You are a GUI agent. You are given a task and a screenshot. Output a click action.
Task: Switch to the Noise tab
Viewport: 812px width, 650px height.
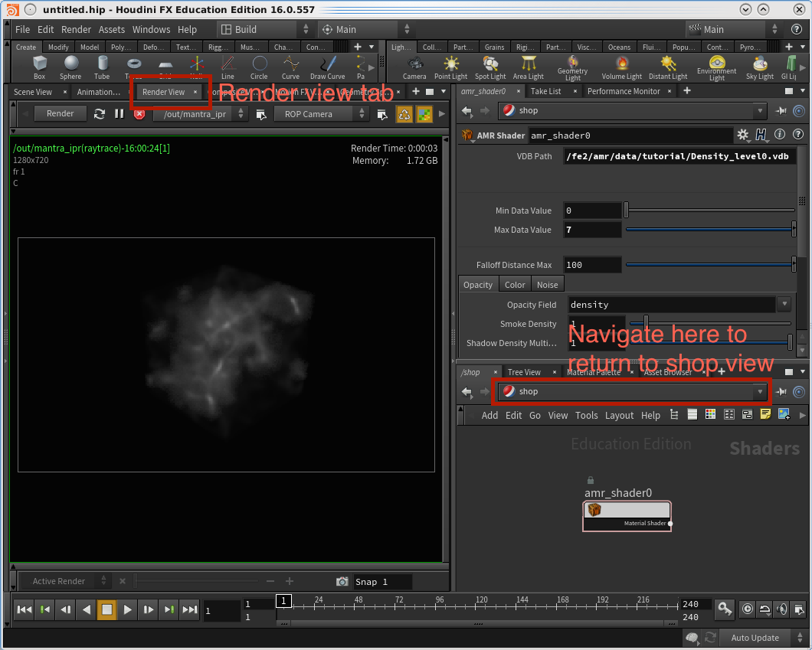click(547, 285)
